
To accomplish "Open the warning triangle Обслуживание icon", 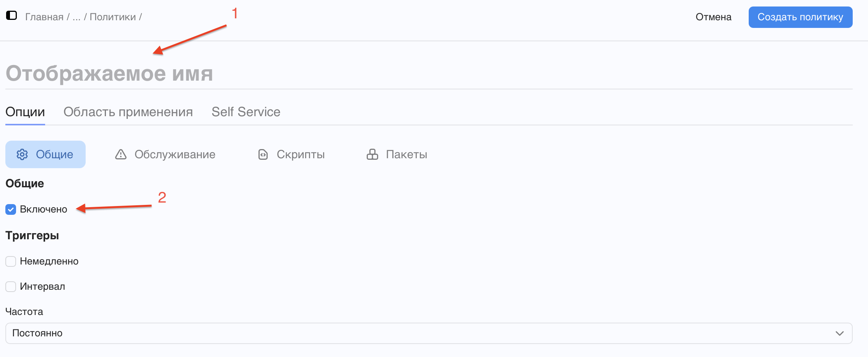I will click(121, 154).
